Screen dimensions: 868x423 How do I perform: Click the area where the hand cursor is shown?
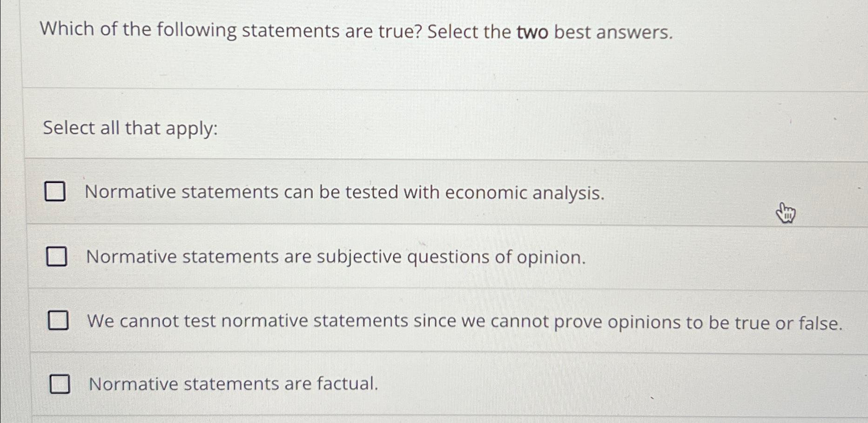(786, 213)
